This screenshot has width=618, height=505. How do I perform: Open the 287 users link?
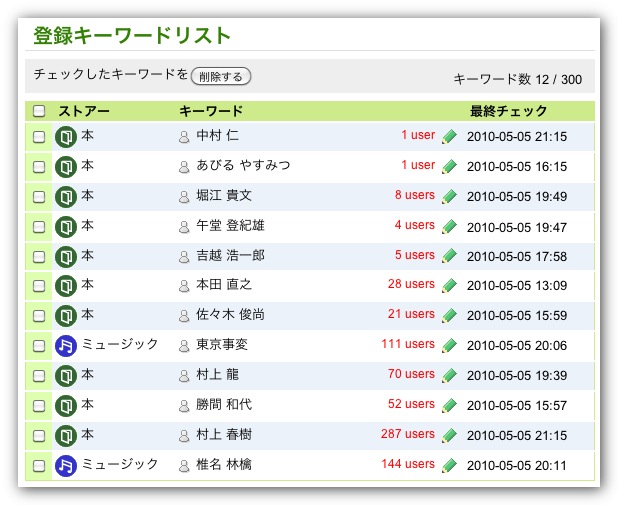tap(407, 435)
